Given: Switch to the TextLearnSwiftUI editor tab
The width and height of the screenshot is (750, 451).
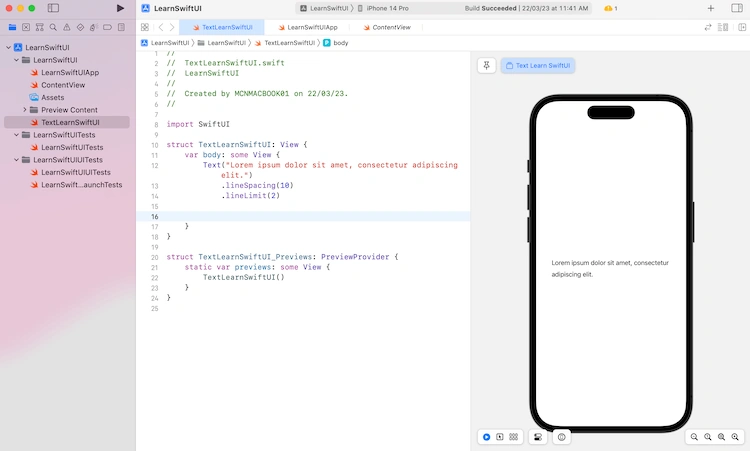Looking at the screenshot, I should (222, 27).
